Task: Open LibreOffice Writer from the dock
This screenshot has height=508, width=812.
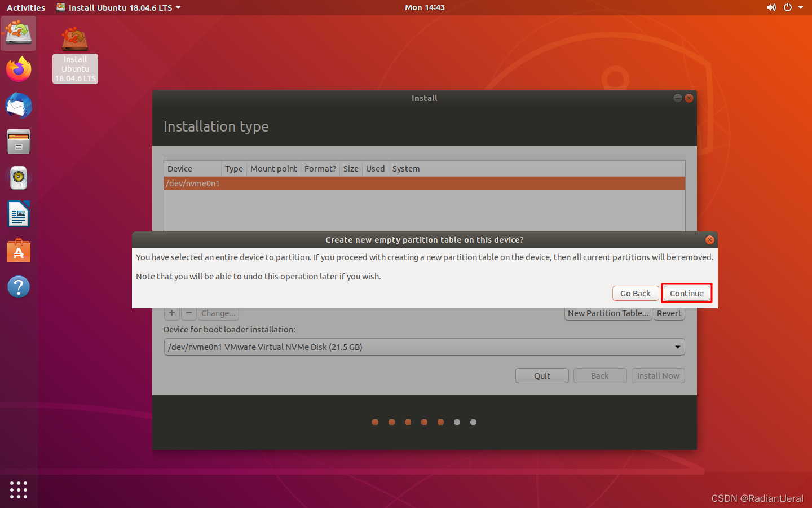Action: [19, 214]
